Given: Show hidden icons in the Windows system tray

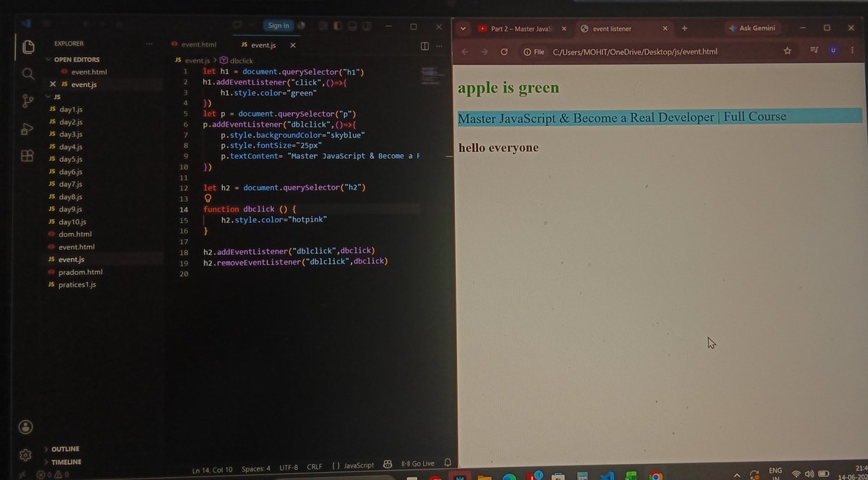Looking at the screenshot, I should [x=736, y=474].
